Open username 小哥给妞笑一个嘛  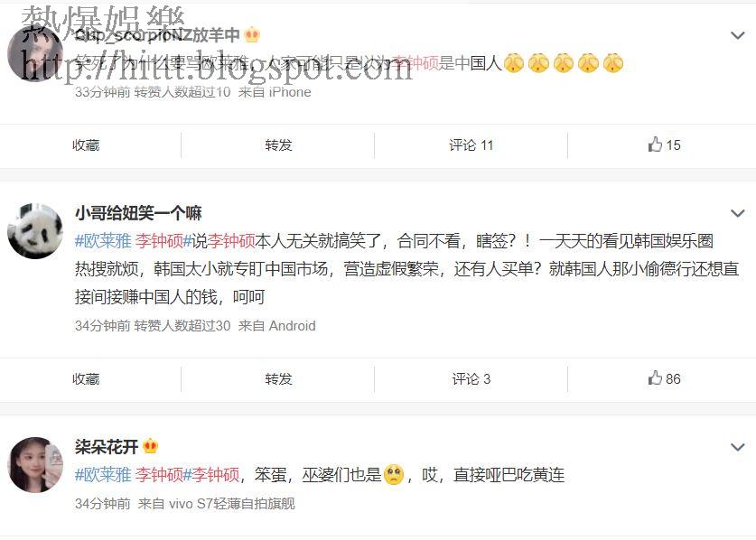click(x=138, y=212)
